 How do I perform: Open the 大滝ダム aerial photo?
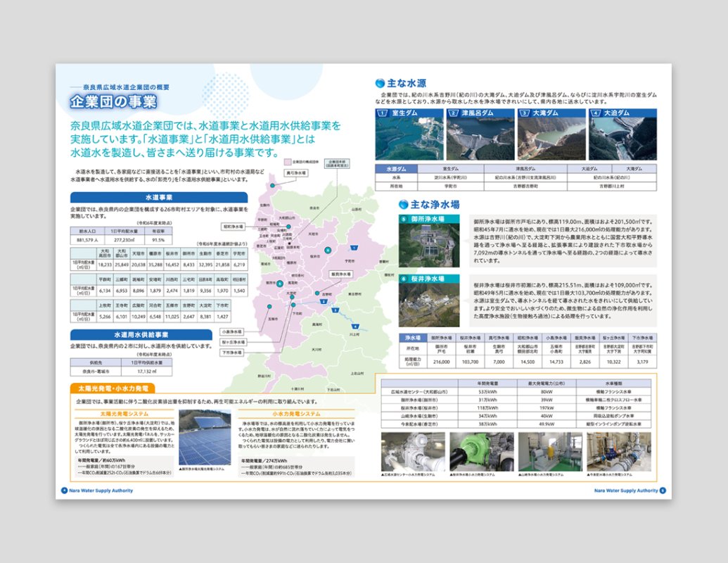coord(551,139)
